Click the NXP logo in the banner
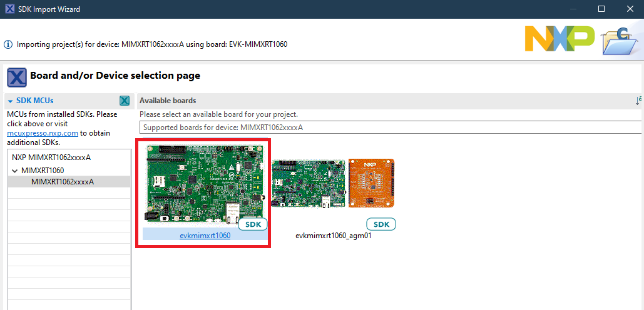This screenshot has height=310, width=644. (x=560, y=39)
